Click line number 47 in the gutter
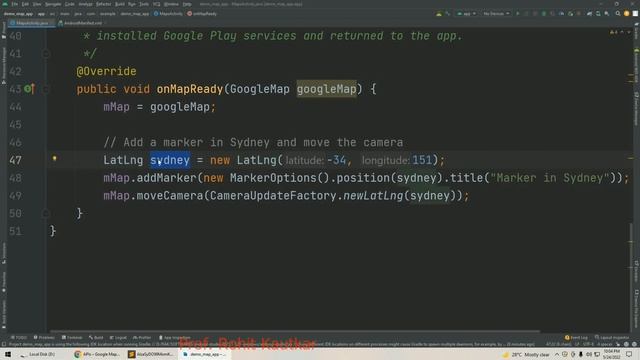 [16, 160]
